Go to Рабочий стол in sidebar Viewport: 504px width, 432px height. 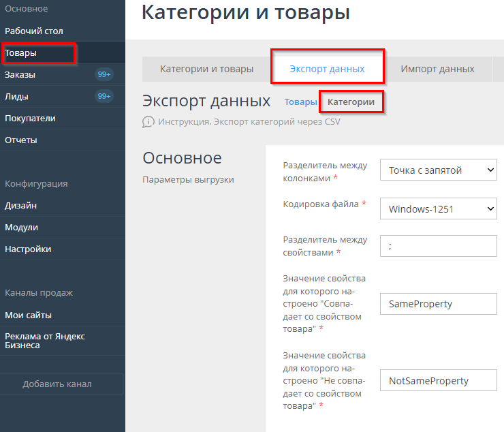(34, 31)
